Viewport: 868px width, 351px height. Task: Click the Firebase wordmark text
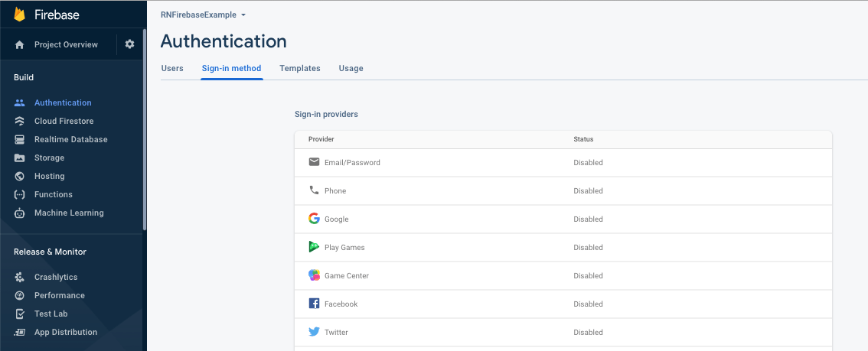[57, 15]
